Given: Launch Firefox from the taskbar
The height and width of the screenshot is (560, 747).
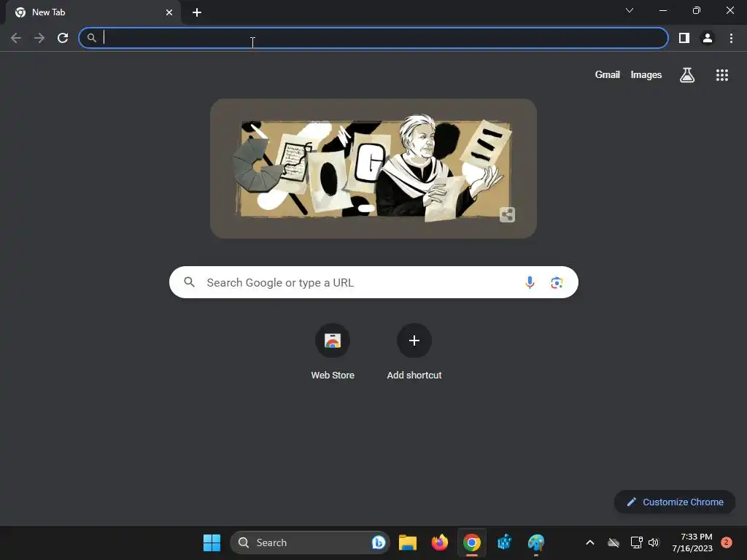Looking at the screenshot, I should tap(440, 542).
